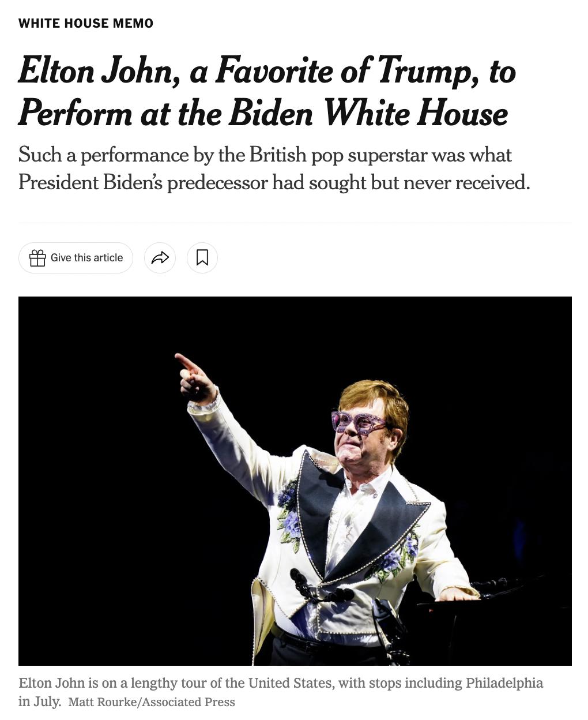
Task: Open the article headline about Elton John
Action: pos(265,91)
